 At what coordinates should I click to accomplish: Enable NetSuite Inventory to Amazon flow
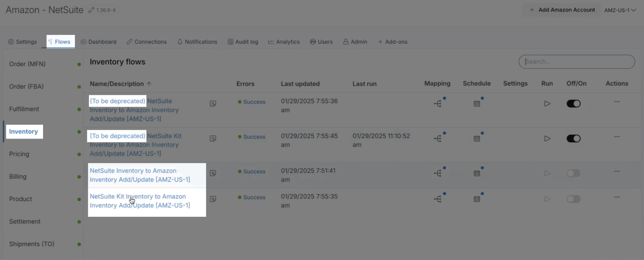(574, 173)
